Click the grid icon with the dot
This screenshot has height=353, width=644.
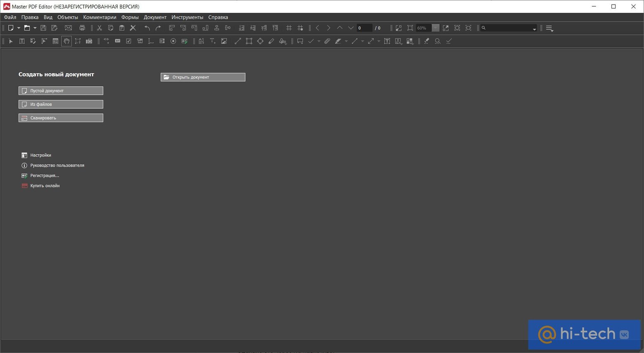click(300, 28)
